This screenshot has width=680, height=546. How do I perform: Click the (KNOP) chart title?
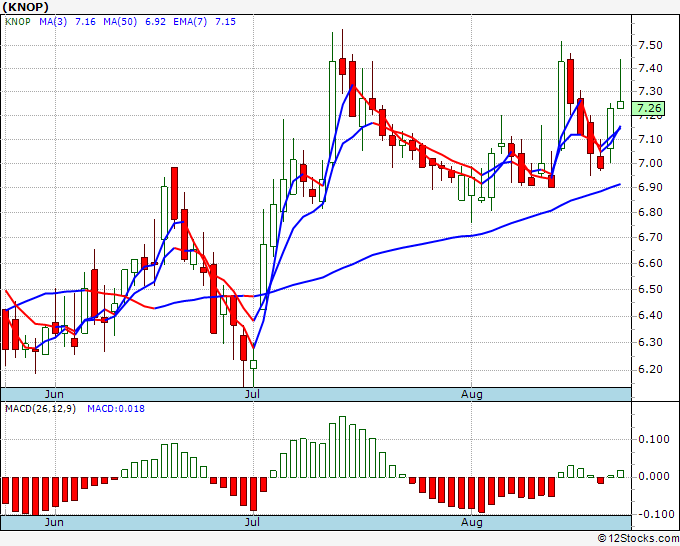(x=26, y=7)
